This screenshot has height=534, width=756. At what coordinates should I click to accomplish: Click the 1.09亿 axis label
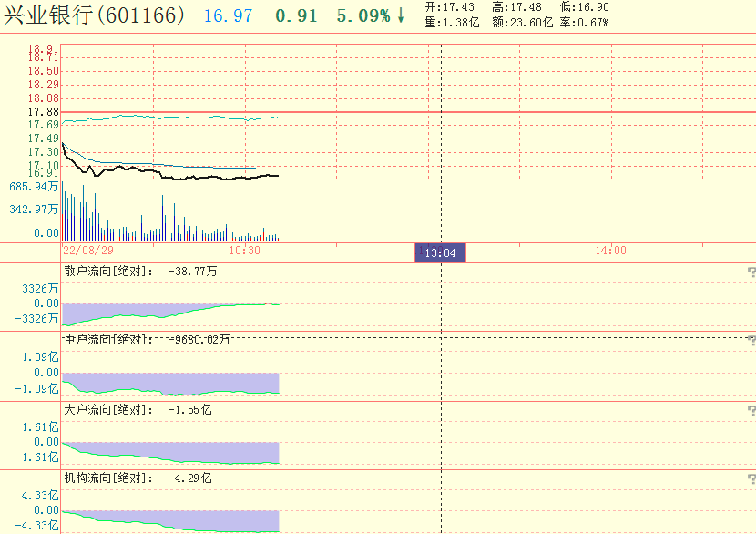[40, 357]
